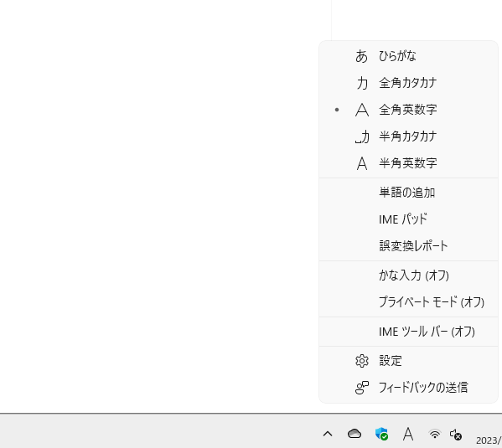Open OneDrive cloud icon in tray
This screenshot has height=448, width=502.
(355, 434)
